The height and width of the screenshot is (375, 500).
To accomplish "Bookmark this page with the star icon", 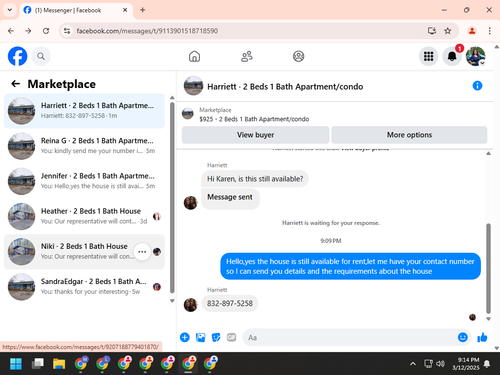I will point(448,31).
